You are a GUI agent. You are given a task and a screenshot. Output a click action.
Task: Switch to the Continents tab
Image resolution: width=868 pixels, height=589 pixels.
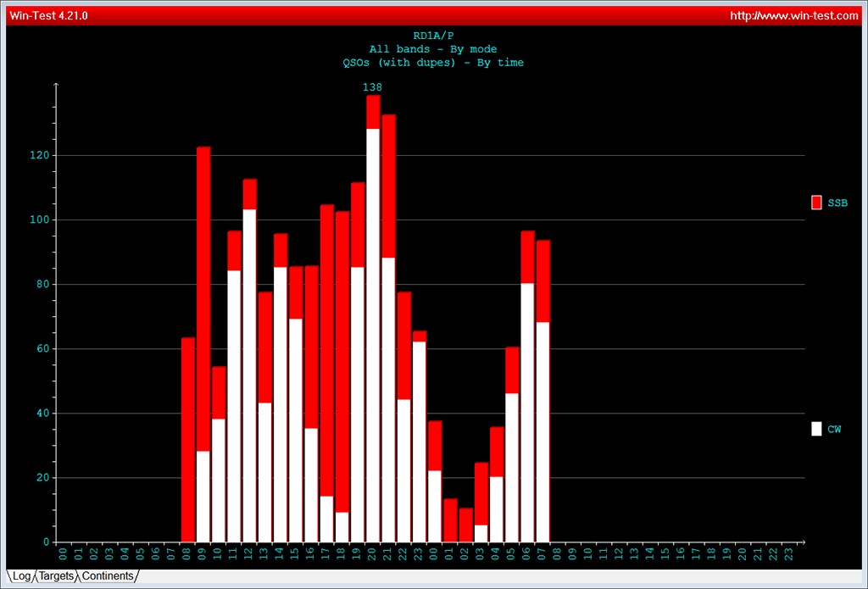(x=108, y=576)
